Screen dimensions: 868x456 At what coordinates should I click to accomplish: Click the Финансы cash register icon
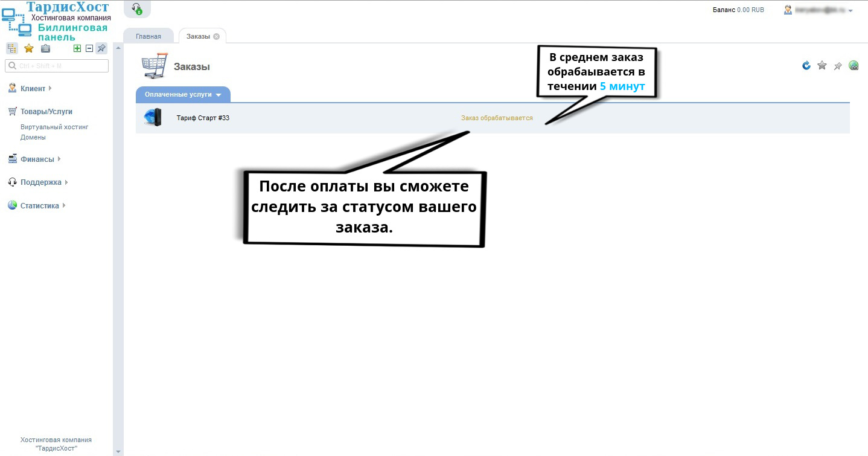click(12, 159)
